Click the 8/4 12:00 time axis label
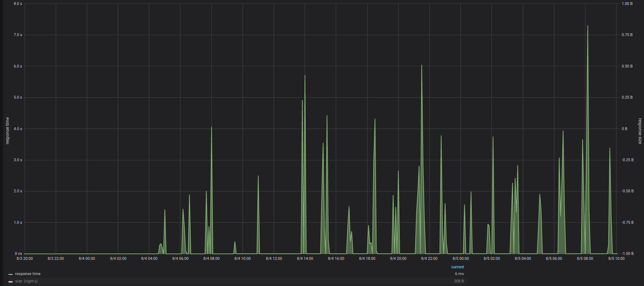The image size is (644, 286). [x=274, y=259]
